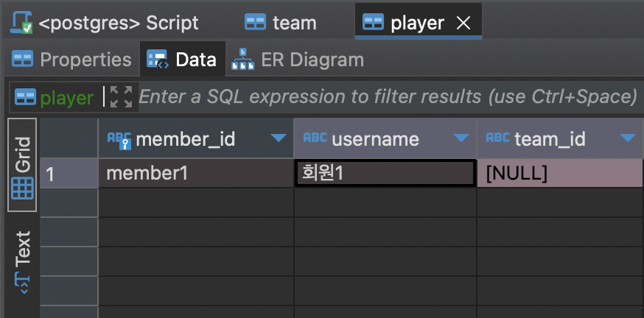Select the 회원1 username cell
Image resolution: width=644 pixels, height=318 pixels.
pyautogui.click(x=385, y=174)
